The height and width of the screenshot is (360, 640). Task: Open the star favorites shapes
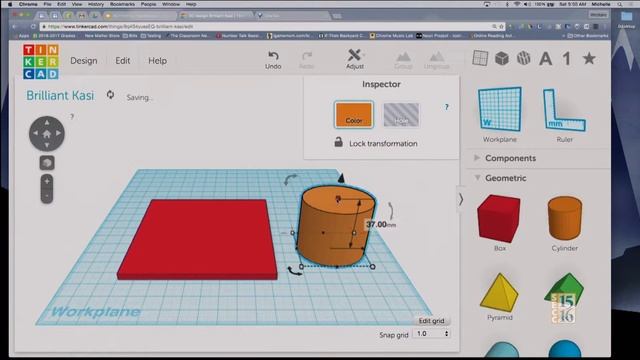pos(589,58)
